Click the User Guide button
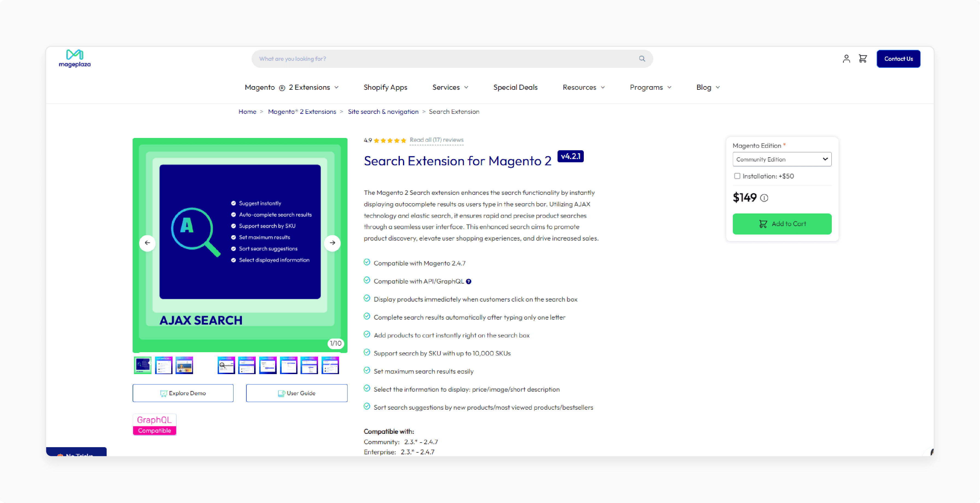 click(297, 393)
